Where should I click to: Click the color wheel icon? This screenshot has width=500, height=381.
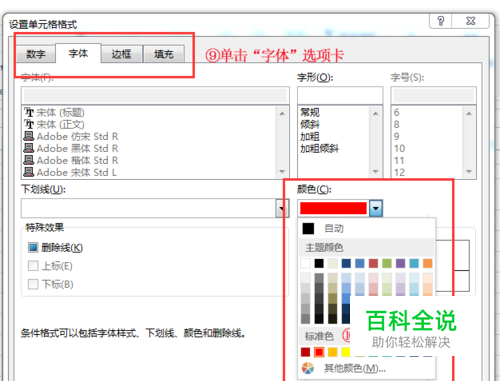coord(308,368)
